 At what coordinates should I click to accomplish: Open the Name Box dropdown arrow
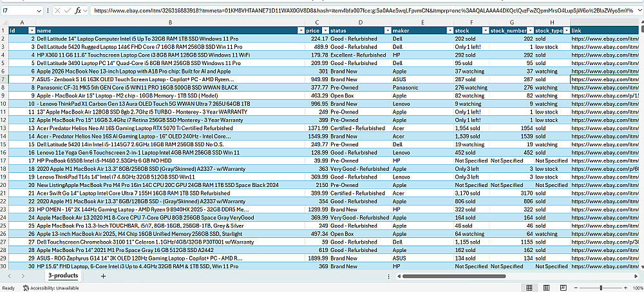point(39,11)
